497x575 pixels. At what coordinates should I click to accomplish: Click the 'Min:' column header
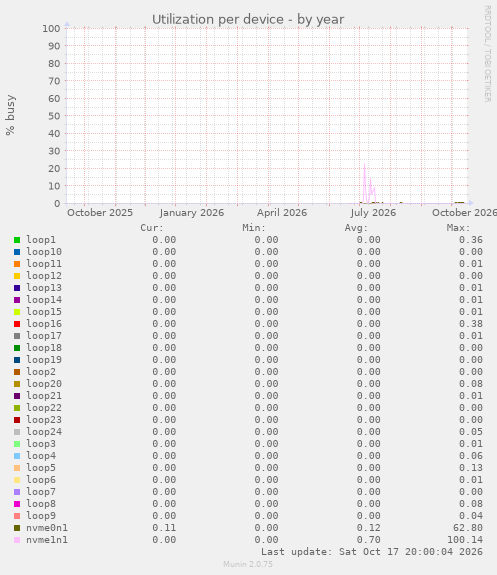[x=254, y=228]
